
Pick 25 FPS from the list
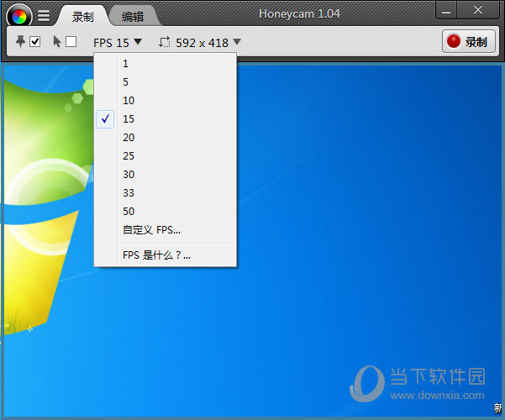[x=166, y=156]
